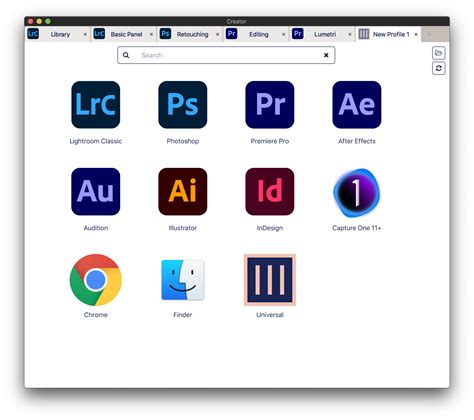Close the Retouching tab
474x420 pixels.
coord(217,34)
